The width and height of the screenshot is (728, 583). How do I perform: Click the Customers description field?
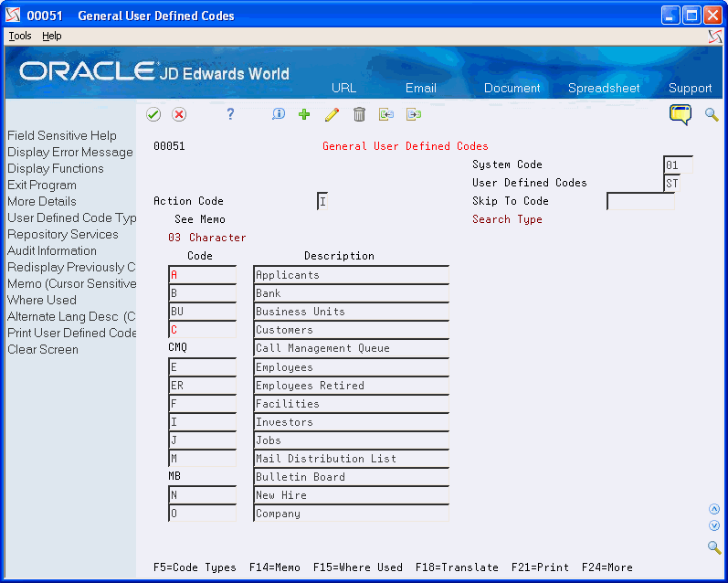click(x=351, y=330)
